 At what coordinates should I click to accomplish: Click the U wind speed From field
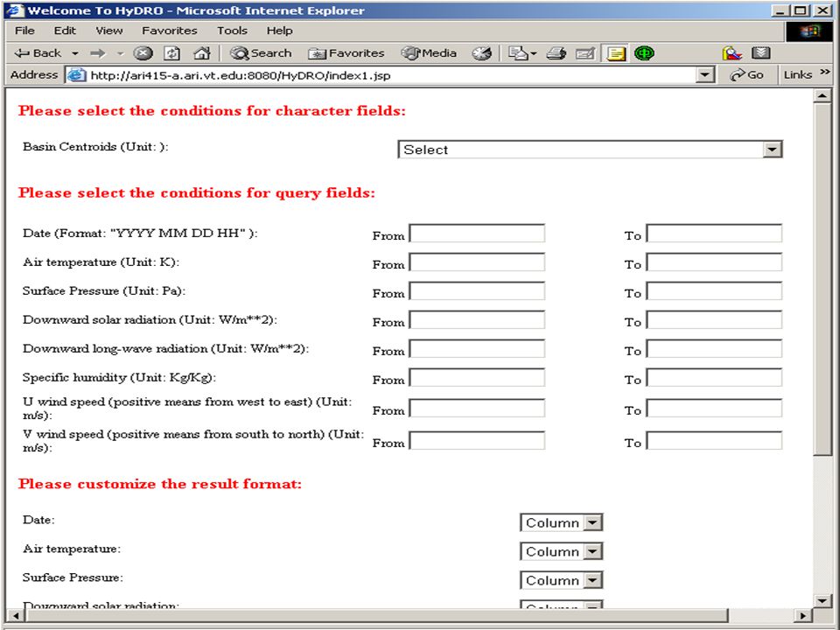(477, 409)
